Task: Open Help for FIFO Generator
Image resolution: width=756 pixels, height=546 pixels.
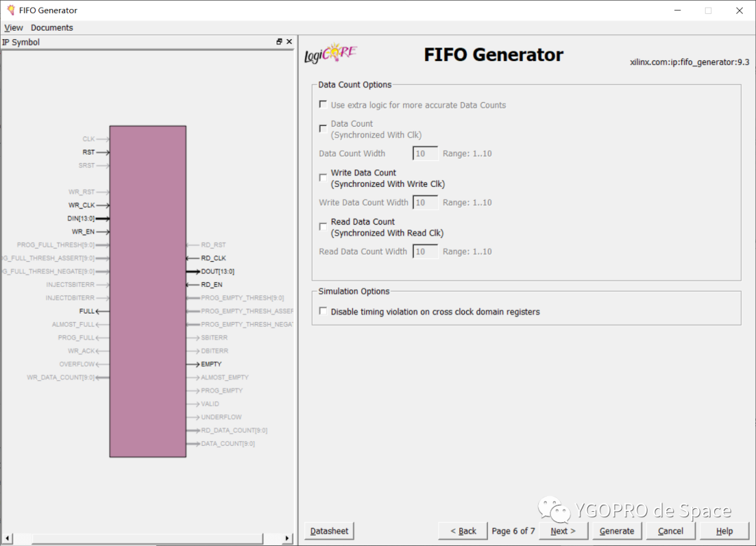Action: (x=724, y=531)
